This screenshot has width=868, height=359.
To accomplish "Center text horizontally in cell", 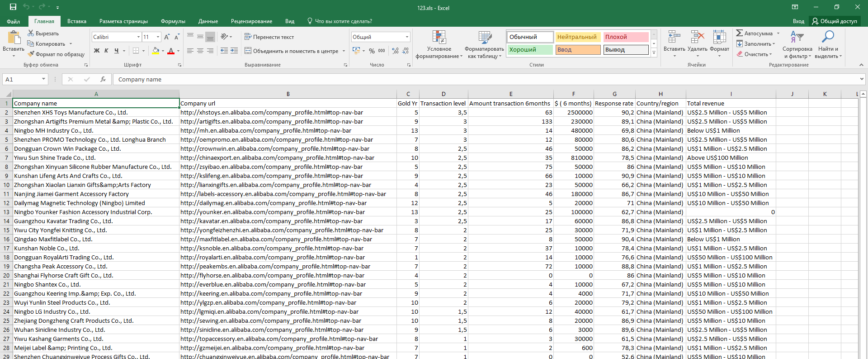I will pyautogui.click(x=200, y=51).
